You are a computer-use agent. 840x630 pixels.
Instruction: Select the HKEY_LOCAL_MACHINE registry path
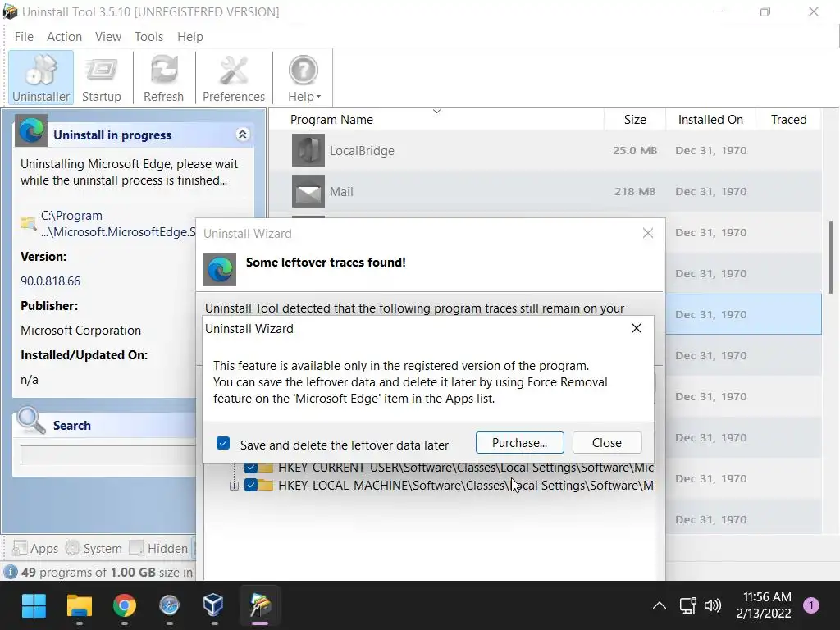coord(466,486)
